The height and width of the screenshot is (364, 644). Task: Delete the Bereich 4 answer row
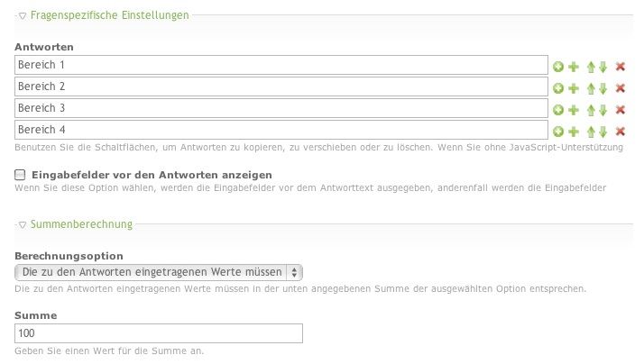[x=620, y=131]
